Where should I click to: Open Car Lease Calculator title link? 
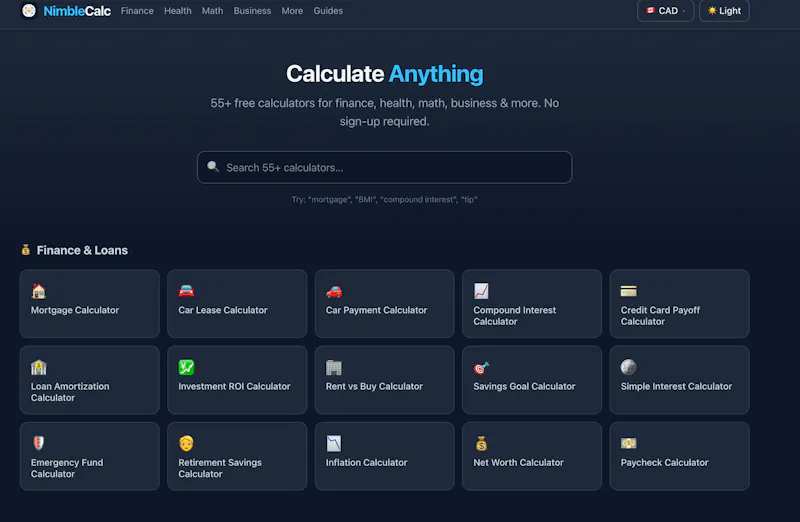click(223, 310)
